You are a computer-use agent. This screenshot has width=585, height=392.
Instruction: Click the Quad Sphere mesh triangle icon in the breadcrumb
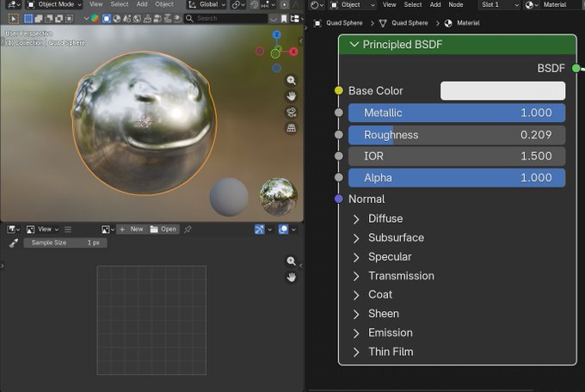tap(383, 23)
